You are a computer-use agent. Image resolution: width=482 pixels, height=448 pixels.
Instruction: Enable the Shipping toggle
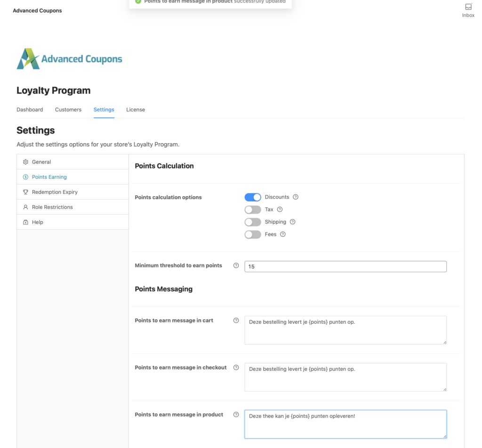253,222
